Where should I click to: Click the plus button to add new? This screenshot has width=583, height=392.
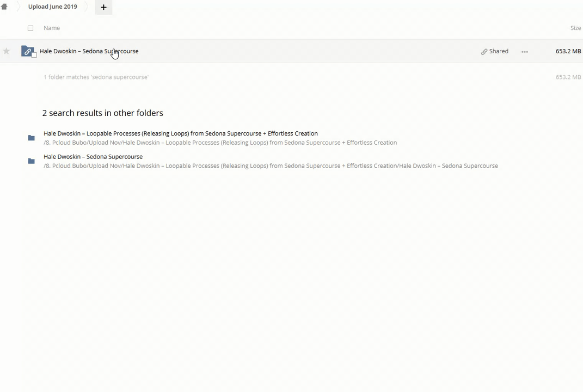[103, 7]
